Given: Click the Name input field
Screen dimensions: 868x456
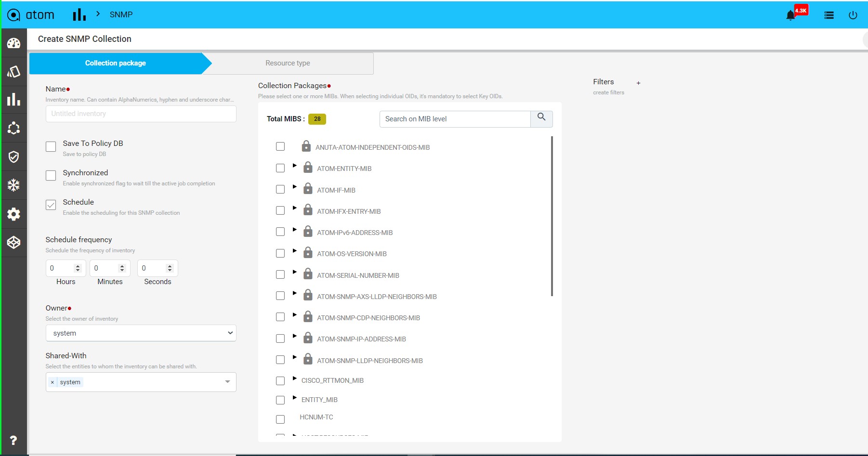Looking at the screenshot, I should pyautogui.click(x=141, y=114).
